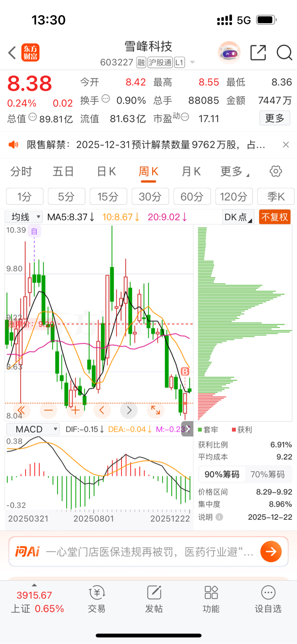Viewport: 297px width, 644px height.
Task: Expand the 更多 chart period menu
Action: [x=235, y=171]
